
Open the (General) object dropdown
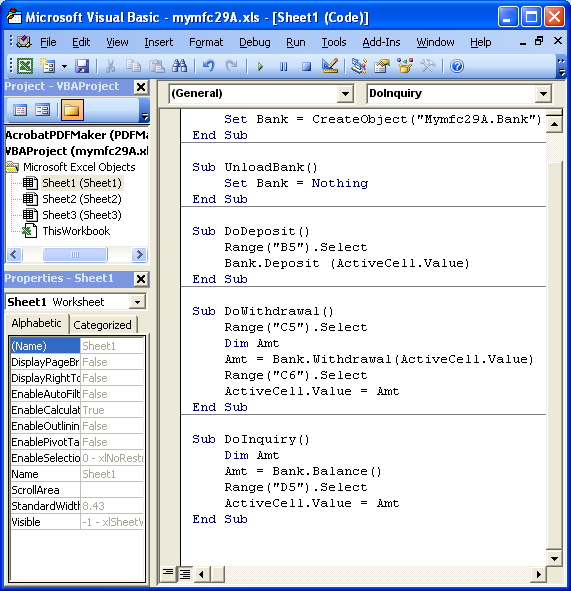pyautogui.click(x=345, y=93)
